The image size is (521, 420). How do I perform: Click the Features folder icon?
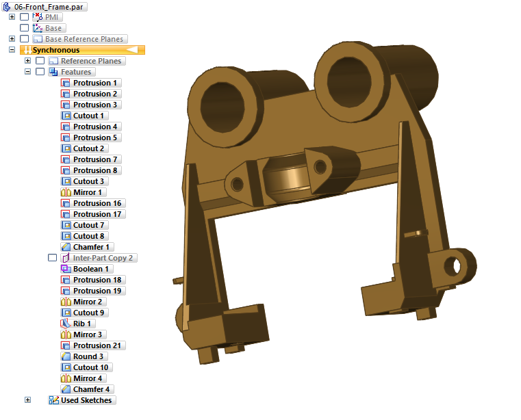[53, 72]
